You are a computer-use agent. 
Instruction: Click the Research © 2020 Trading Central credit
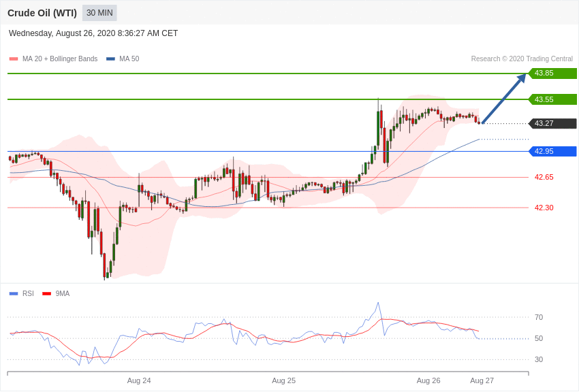coord(522,59)
